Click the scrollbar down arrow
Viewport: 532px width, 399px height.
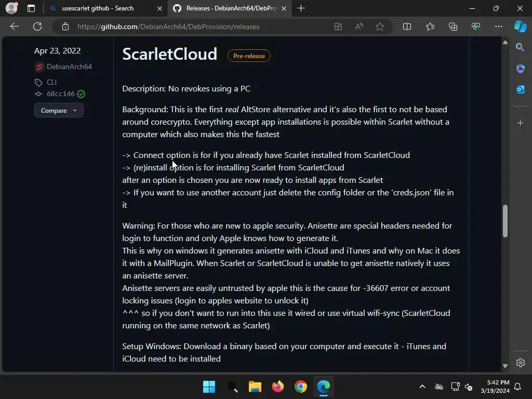[x=505, y=366]
